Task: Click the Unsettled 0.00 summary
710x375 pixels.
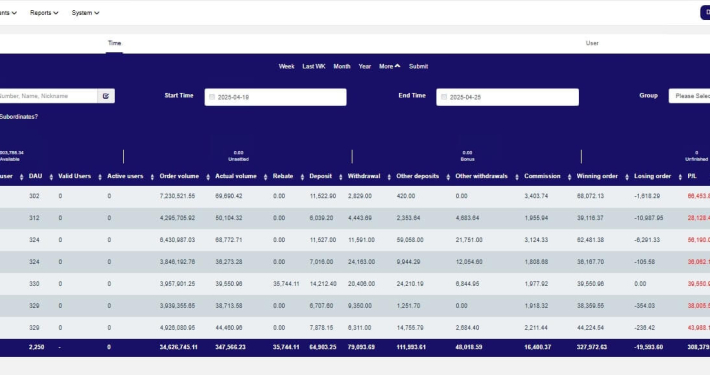Action: (239, 156)
